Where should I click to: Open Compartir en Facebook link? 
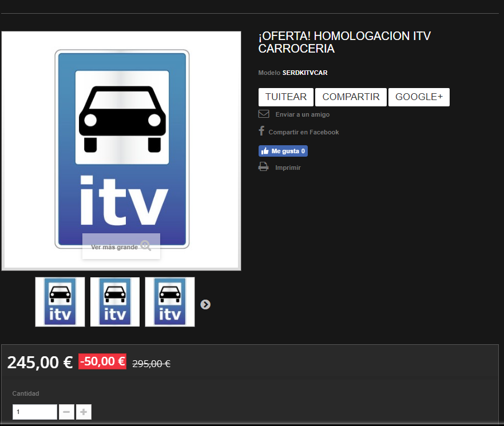[303, 132]
